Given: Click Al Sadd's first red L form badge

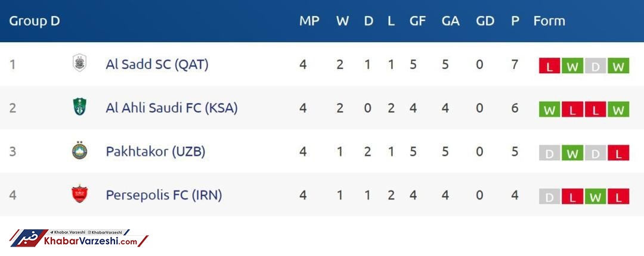Looking at the screenshot, I should [x=549, y=66].
